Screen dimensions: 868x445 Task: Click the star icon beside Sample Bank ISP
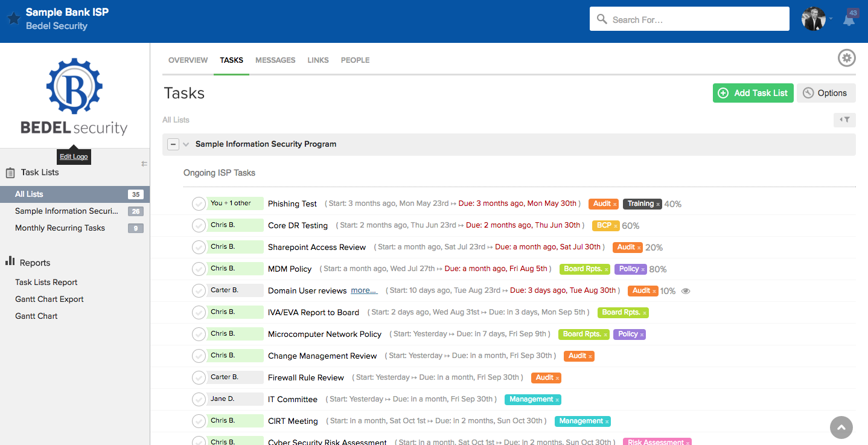point(14,19)
